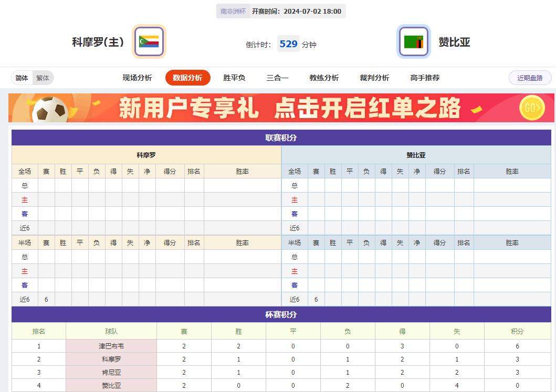Open the 半场 section of 赞比亚 stats
Screen dimensions: 556x392
[x=295, y=242]
